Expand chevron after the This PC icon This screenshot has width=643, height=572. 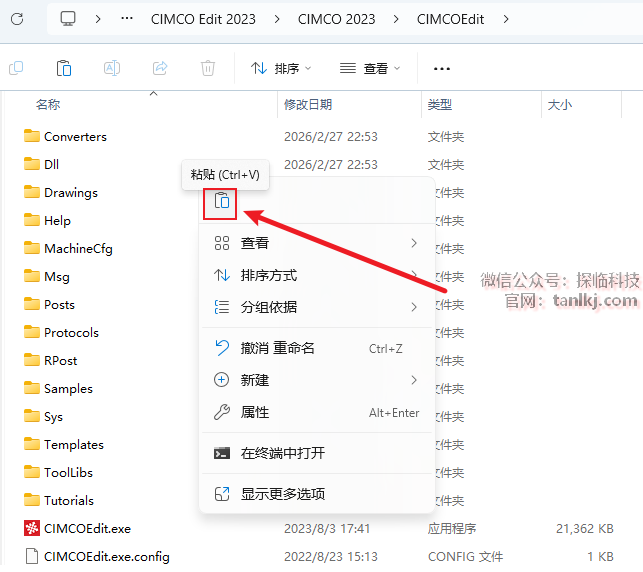click(98, 19)
